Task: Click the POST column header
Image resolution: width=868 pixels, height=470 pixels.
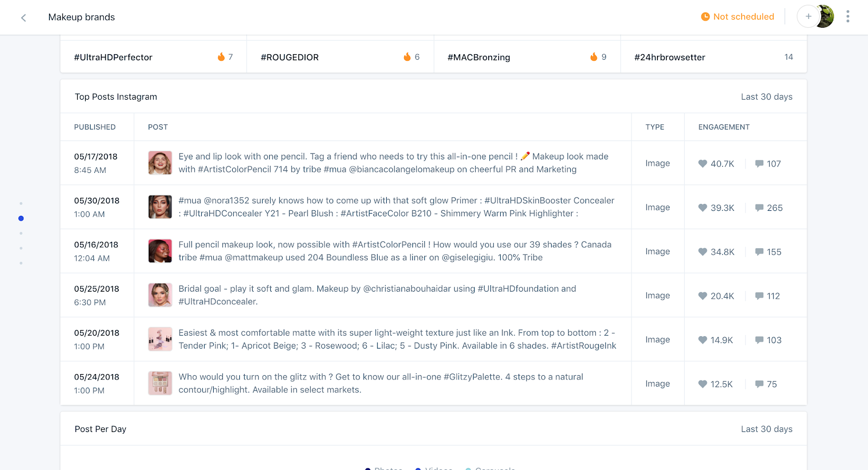Action: [x=158, y=127]
